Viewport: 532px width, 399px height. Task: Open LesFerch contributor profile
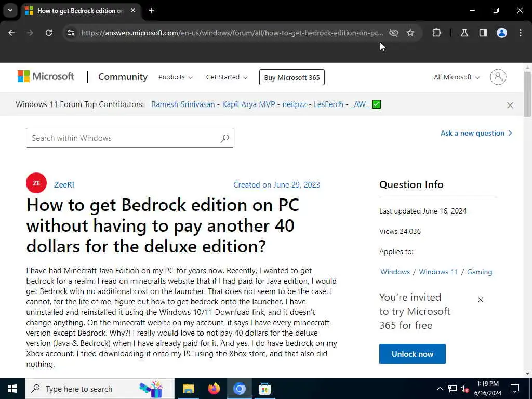[x=328, y=104]
